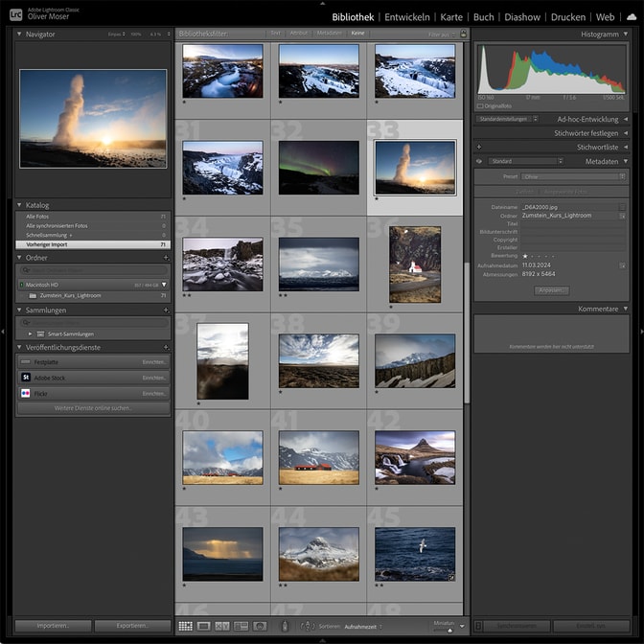Collapse the Histogramm panel
Image resolution: width=644 pixels, height=644 pixels.
coord(626,34)
